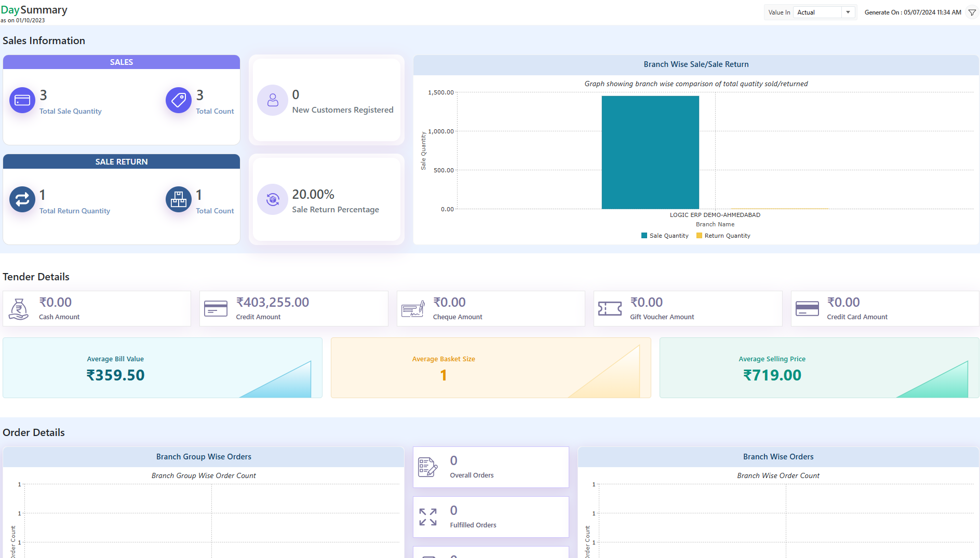Select the Branch Wise Sale/Sale Return header
This screenshot has width=980, height=558.
point(696,64)
